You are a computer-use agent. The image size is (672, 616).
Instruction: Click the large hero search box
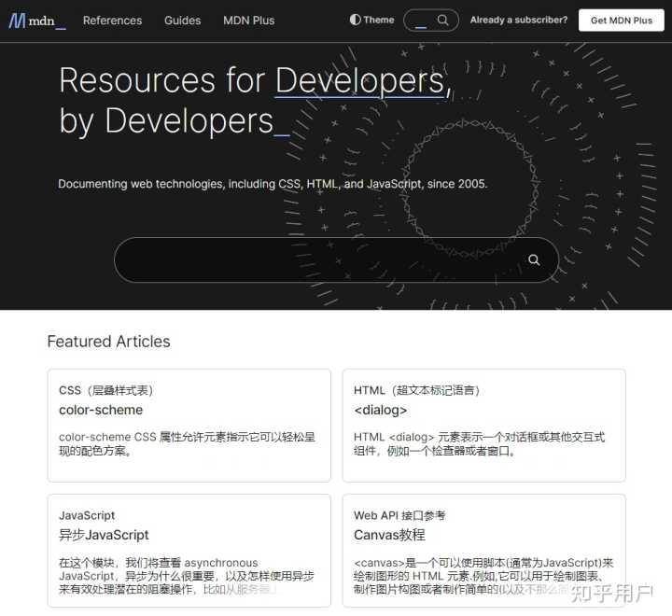click(x=336, y=259)
